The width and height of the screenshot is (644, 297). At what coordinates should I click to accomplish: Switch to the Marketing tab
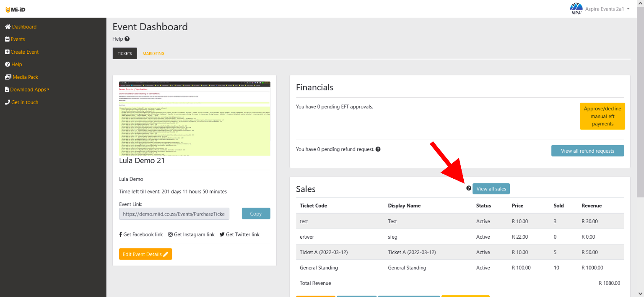coord(153,54)
